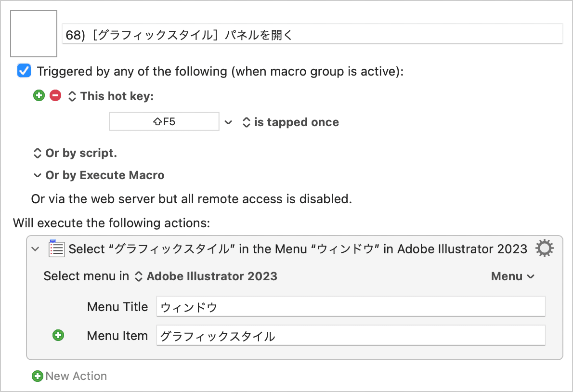Click 'Will execute the following actions:' label

[111, 223]
